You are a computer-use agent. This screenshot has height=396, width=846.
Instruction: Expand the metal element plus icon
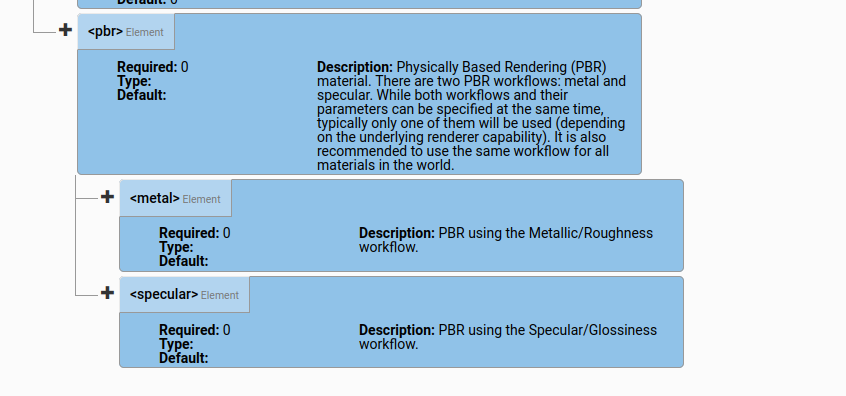[107, 196]
